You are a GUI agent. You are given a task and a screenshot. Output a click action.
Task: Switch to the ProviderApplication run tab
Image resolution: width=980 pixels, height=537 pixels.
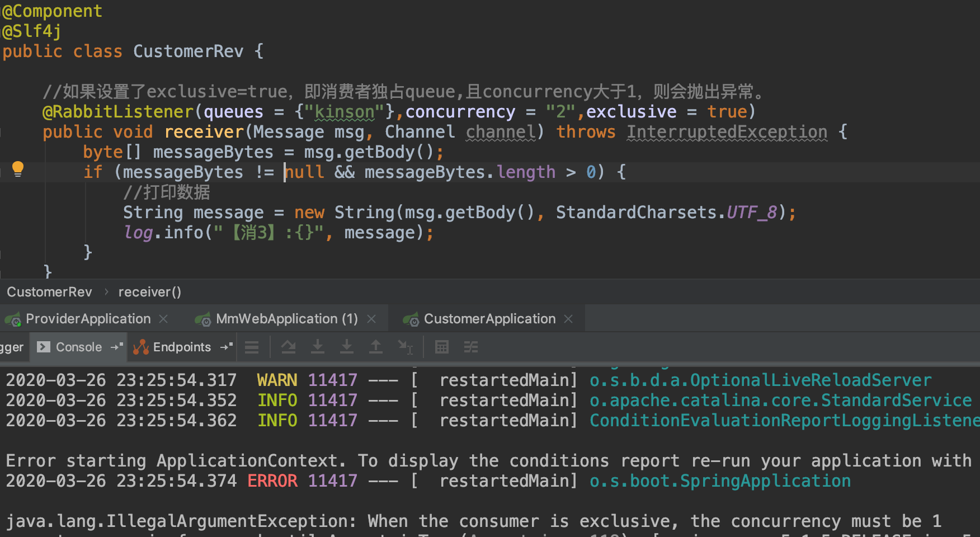pyautogui.click(x=88, y=319)
